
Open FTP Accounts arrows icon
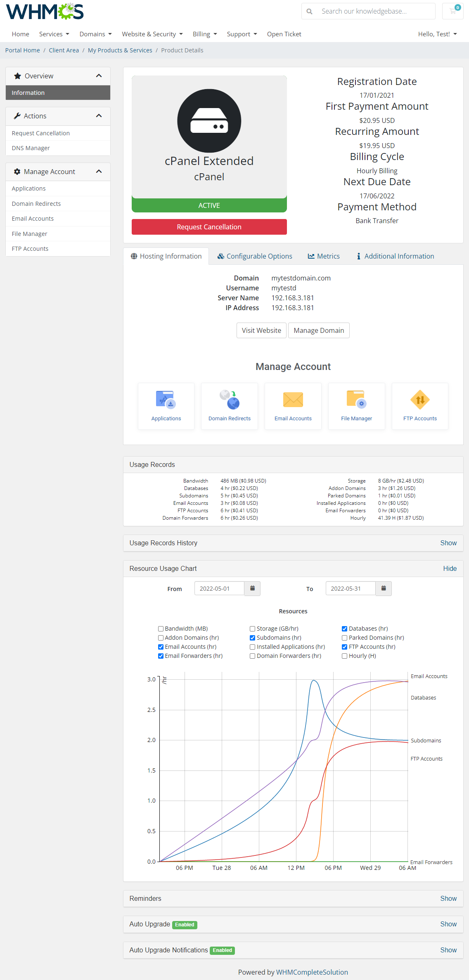coord(420,400)
